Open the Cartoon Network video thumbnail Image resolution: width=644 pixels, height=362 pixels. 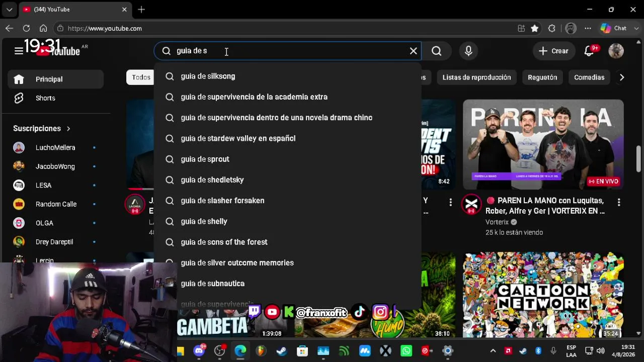tap(543, 296)
